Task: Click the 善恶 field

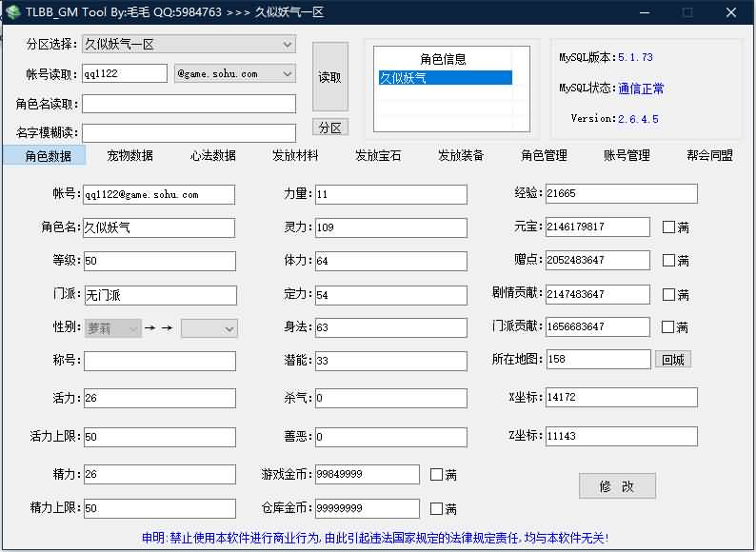Action: point(391,437)
